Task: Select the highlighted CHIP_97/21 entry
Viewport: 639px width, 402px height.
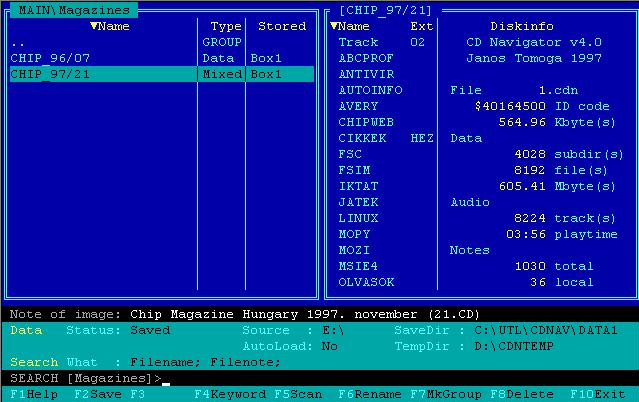Action: pyautogui.click(x=162, y=74)
